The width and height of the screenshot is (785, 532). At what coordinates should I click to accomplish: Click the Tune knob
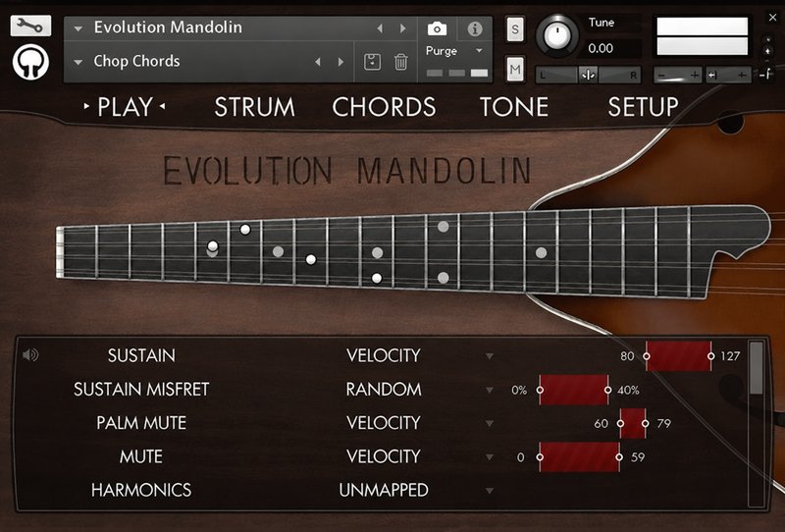[x=556, y=35]
